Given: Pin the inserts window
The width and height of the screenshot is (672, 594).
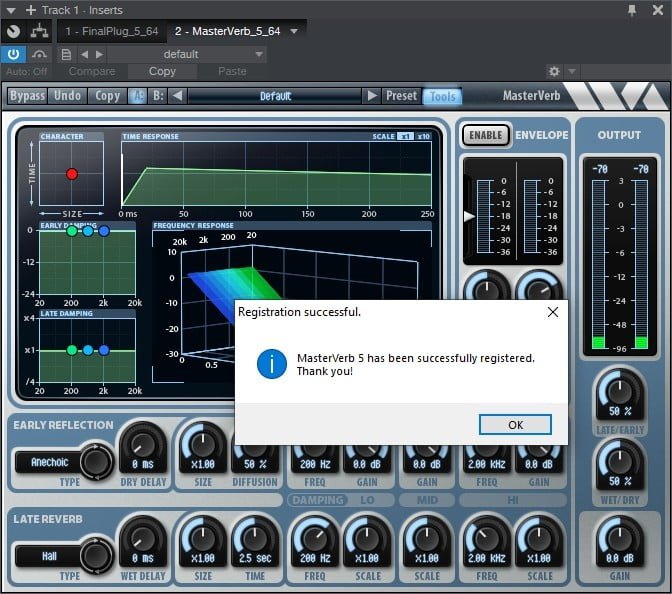Looking at the screenshot, I should [x=632, y=10].
